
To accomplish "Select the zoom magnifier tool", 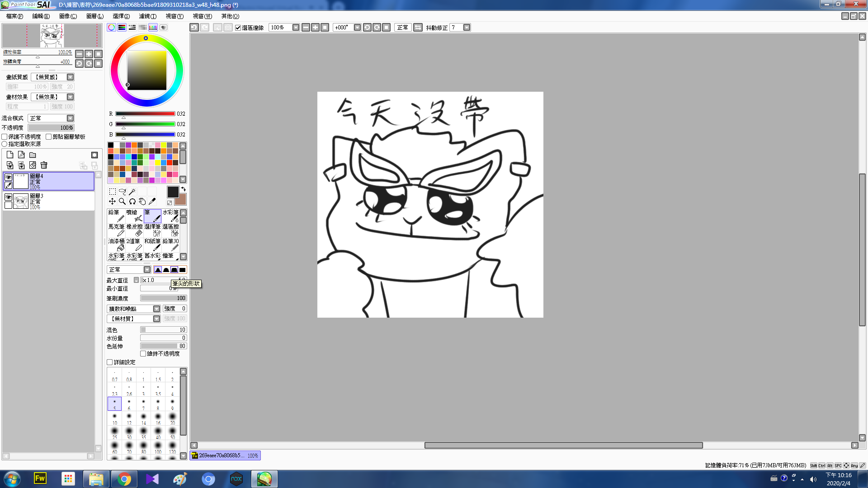I will (x=122, y=202).
